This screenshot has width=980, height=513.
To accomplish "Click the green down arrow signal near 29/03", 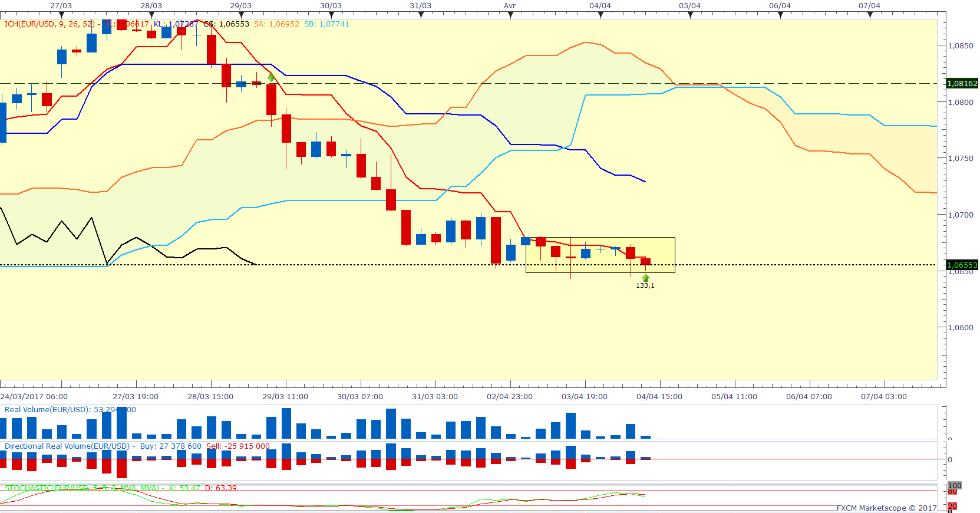I will pyautogui.click(x=271, y=77).
